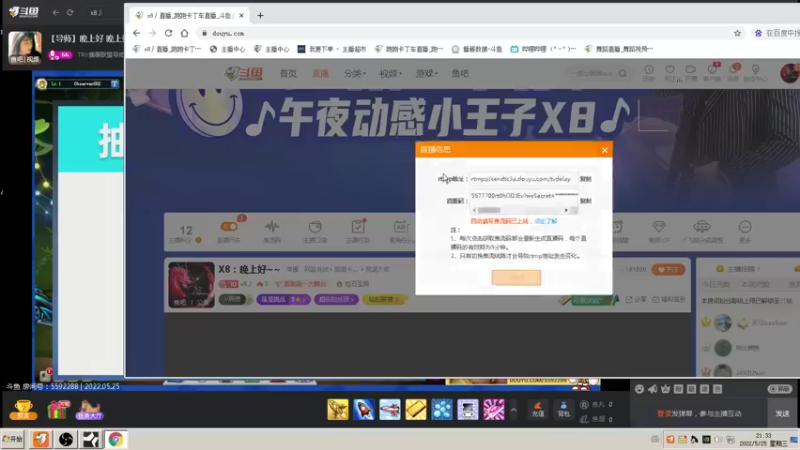Click the 发送 chat send button
The height and width of the screenshot is (450, 800).
[x=782, y=414]
